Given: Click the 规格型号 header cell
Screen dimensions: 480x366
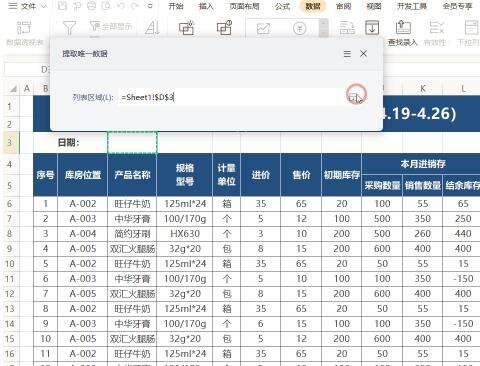Looking at the screenshot, I should (x=185, y=175).
